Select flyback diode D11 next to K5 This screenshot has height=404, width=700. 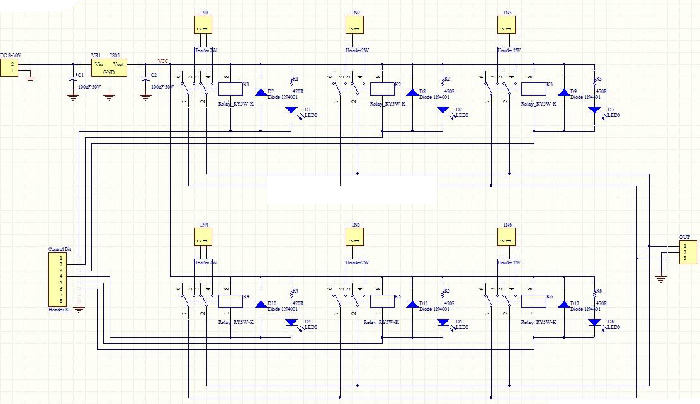[412, 305]
